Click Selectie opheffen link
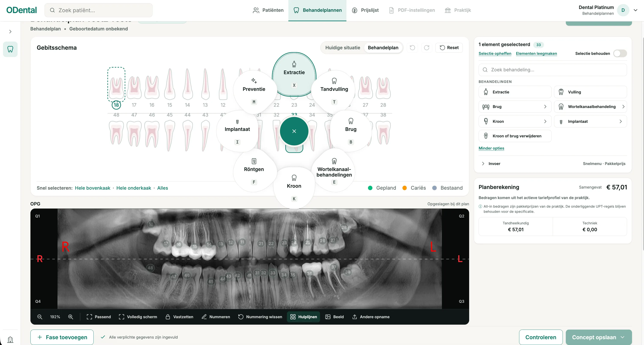The height and width of the screenshot is (345, 644). (x=495, y=54)
